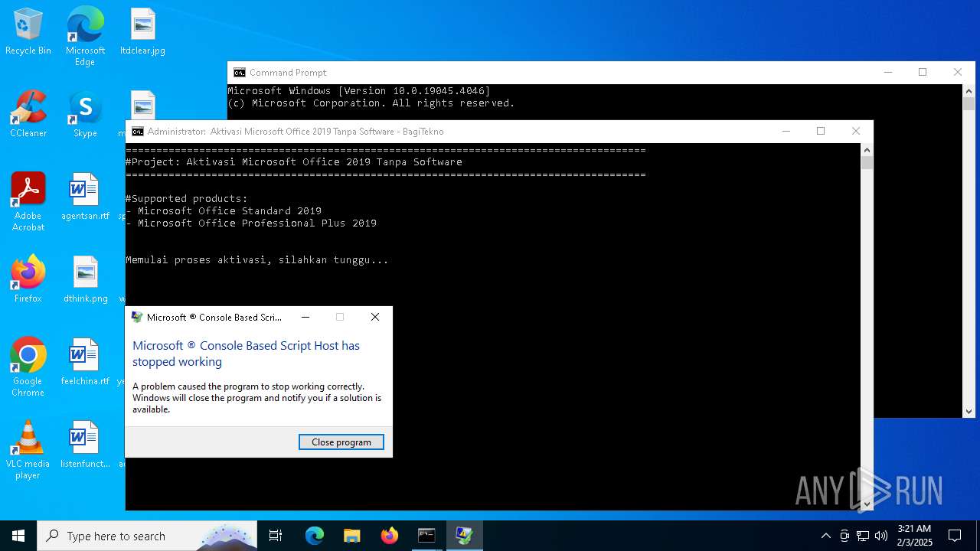Open the Recycle Bin desktop icon

coord(28,32)
